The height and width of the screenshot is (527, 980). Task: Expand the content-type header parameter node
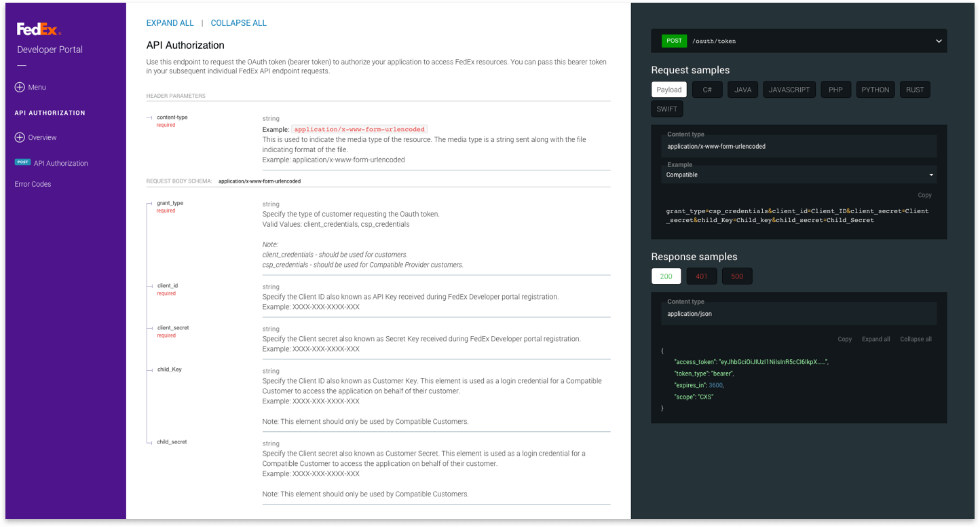[149, 117]
